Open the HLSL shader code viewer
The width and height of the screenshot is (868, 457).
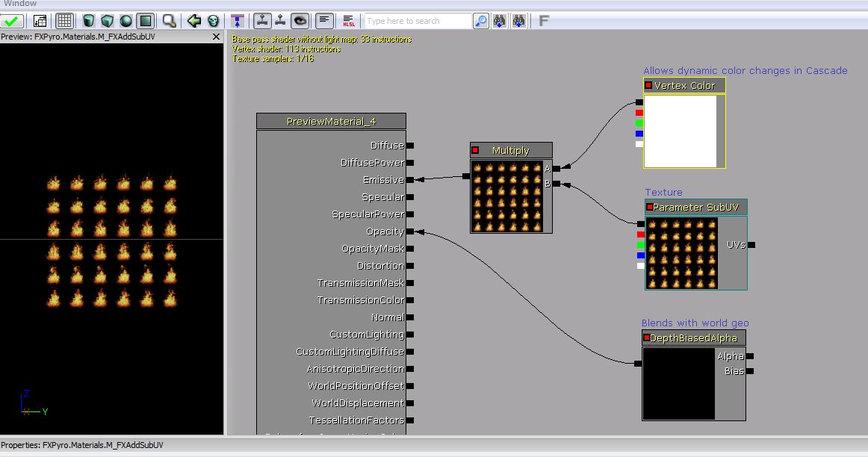point(349,20)
